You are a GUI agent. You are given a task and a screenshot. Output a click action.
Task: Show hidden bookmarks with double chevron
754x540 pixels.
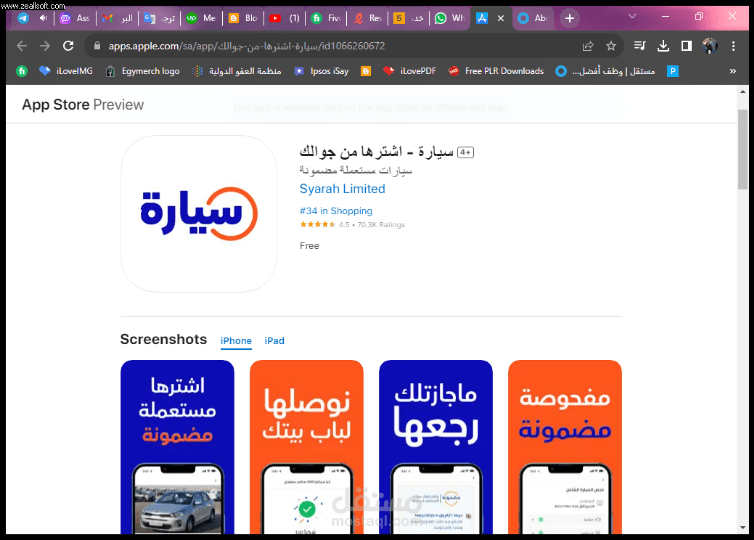click(x=732, y=71)
